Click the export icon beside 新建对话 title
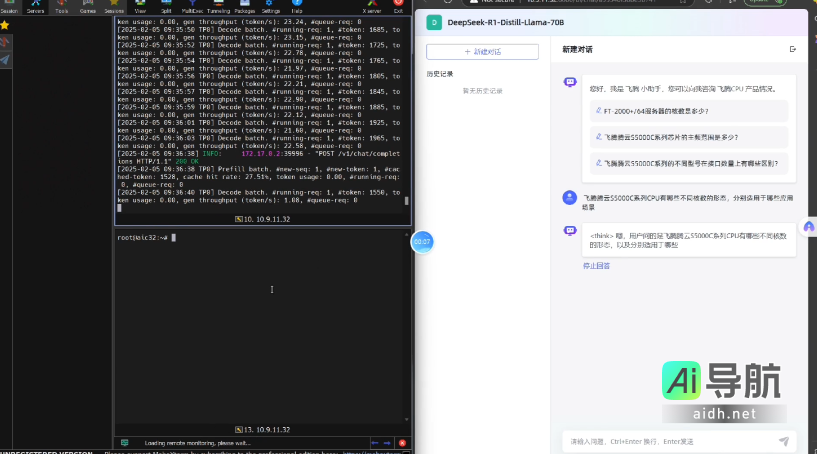Image resolution: width=817 pixels, height=454 pixels. point(793,49)
